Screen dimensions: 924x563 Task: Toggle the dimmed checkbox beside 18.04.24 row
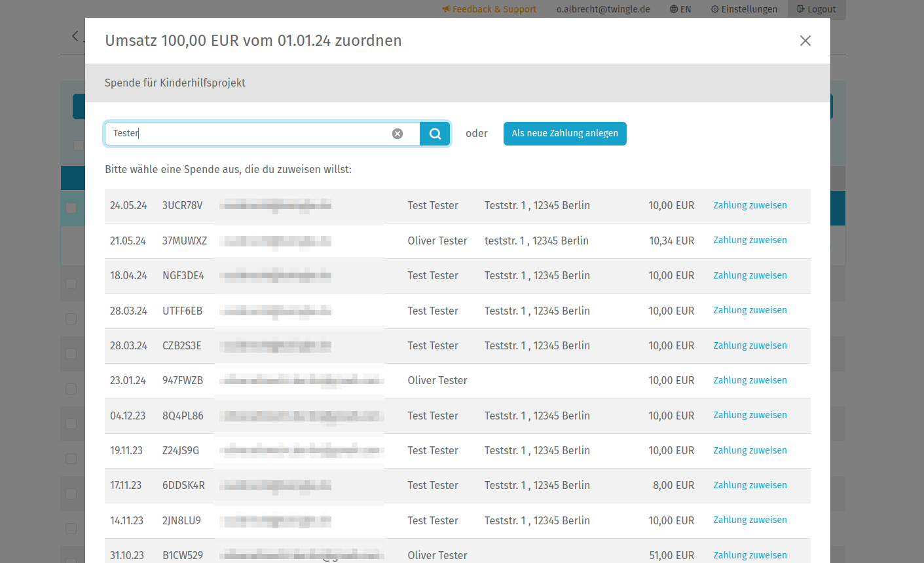click(71, 284)
